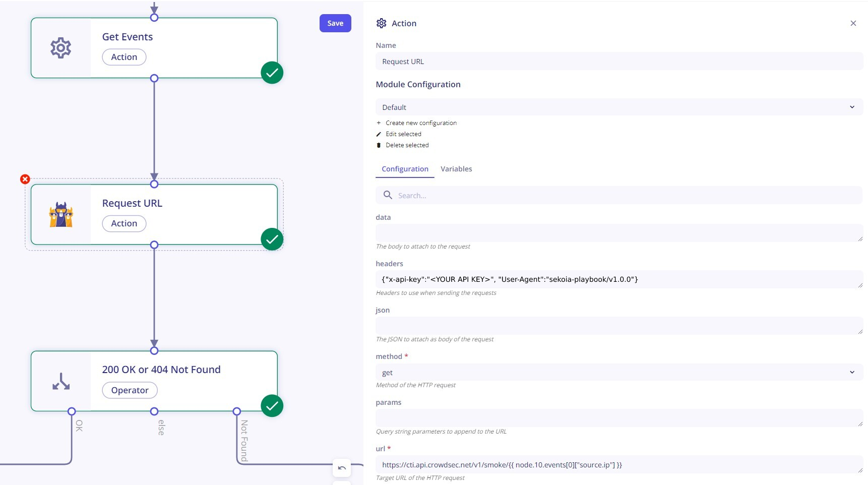
Task: Click Create new configuration link
Action: click(421, 123)
